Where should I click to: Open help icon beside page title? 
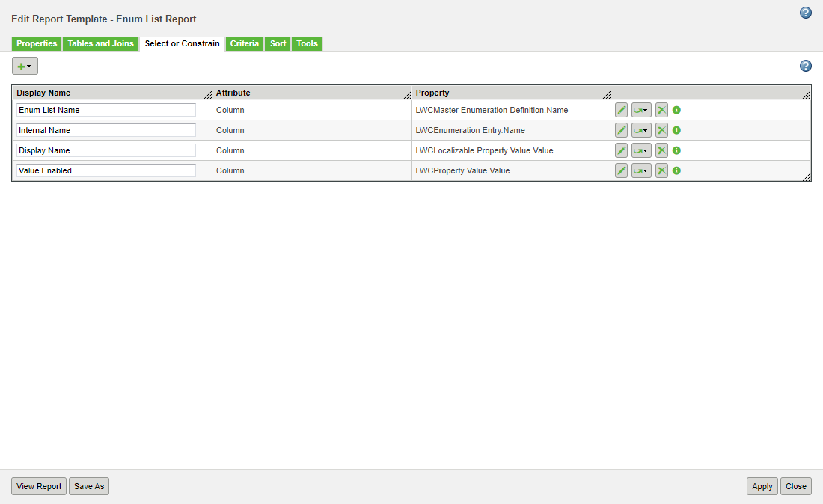tap(805, 13)
